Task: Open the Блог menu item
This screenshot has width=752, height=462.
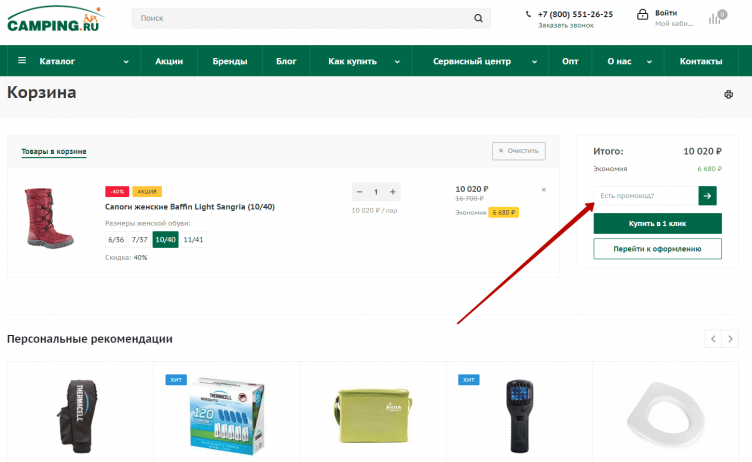Action: click(x=286, y=61)
